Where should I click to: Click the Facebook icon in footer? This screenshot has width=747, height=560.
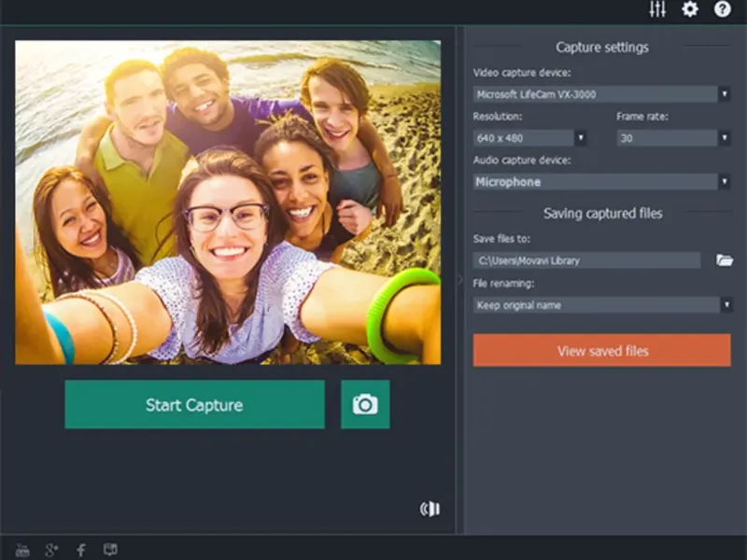tap(81, 550)
